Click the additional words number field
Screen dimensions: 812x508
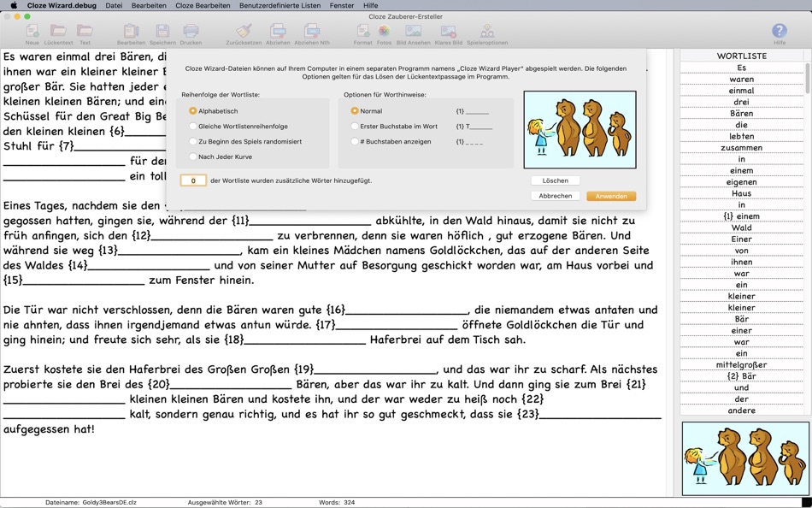[193, 180]
